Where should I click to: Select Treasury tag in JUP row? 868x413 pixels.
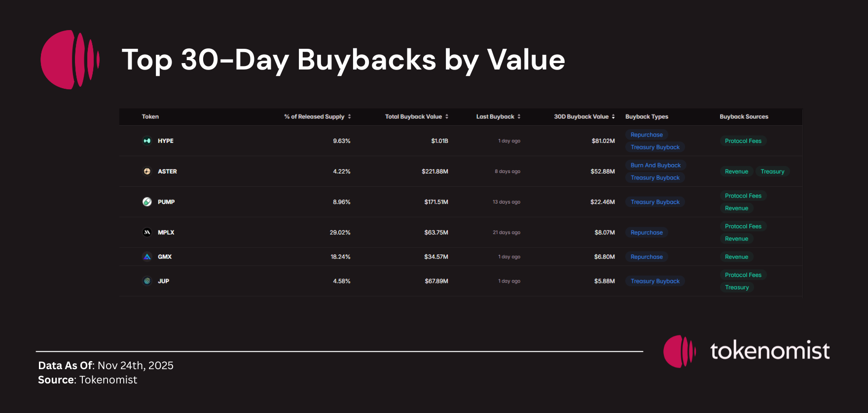pyautogui.click(x=737, y=287)
